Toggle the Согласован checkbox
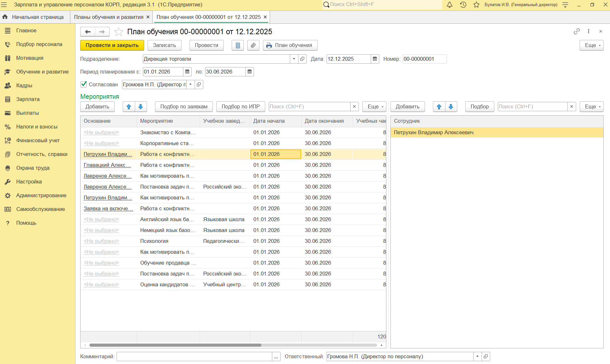This screenshot has height=364, width=610. 84,84
